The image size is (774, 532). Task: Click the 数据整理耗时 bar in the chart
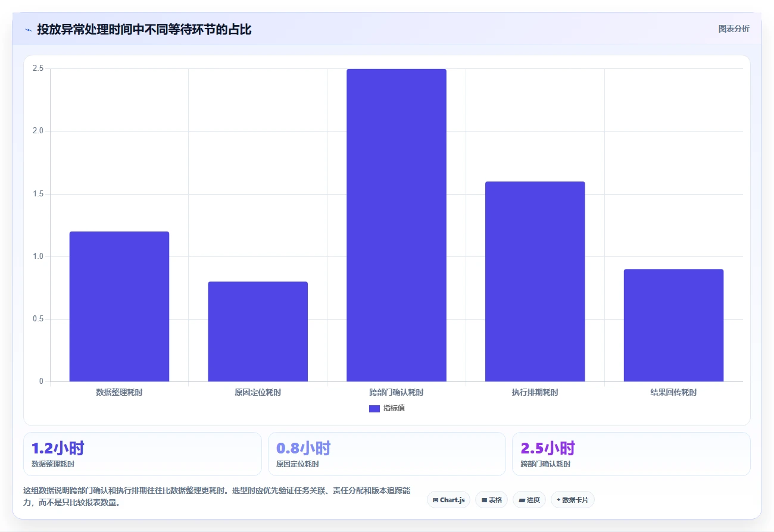point(119,306)
